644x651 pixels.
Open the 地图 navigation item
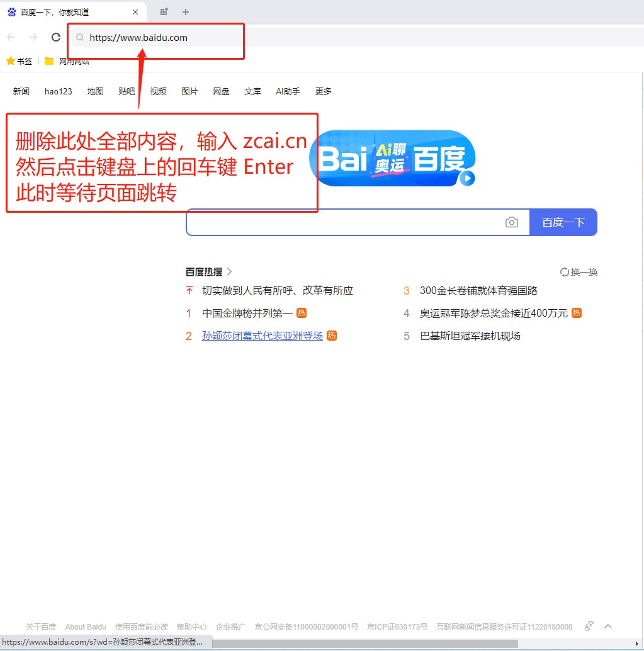95,91
